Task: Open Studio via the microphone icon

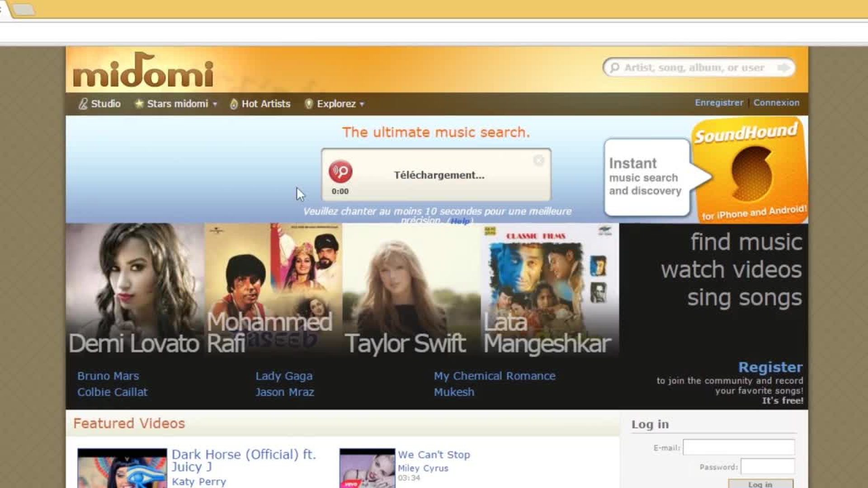Action: [83, 104]
